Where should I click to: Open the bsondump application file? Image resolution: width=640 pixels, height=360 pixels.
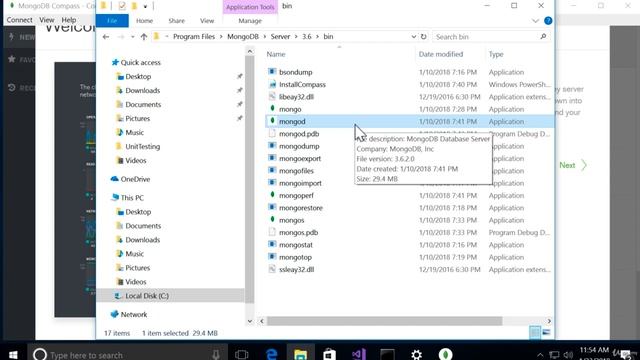tap(296, 72)
